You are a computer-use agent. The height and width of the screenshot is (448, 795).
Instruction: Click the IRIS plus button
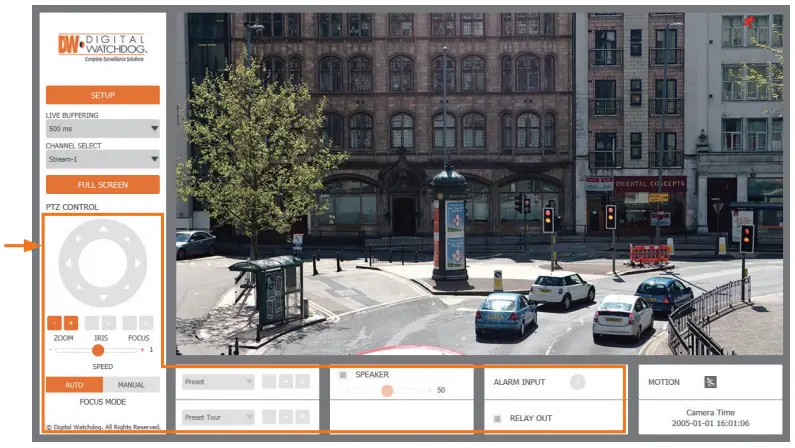(109, 323)
